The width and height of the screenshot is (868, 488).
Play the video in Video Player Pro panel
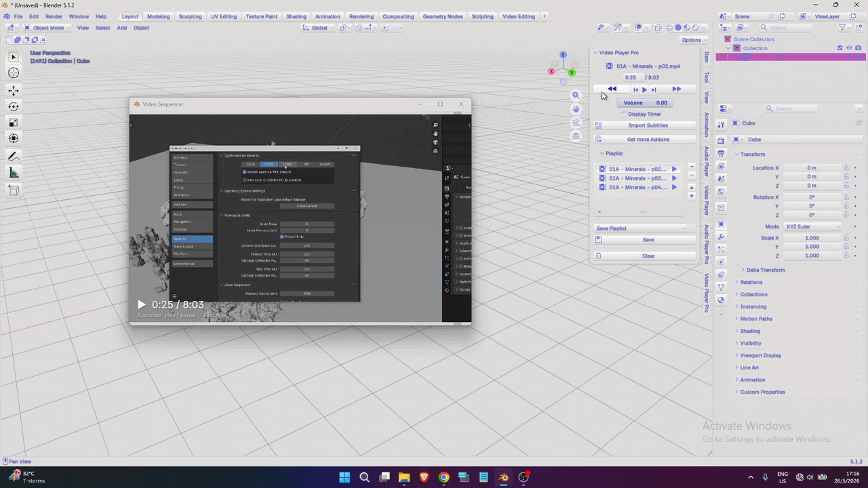click(644, 89)
